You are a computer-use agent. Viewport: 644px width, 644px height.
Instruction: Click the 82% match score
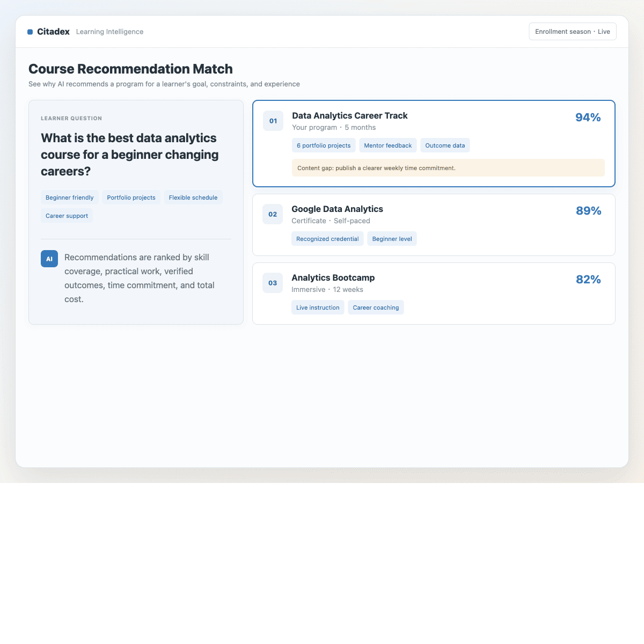(588, 280)
